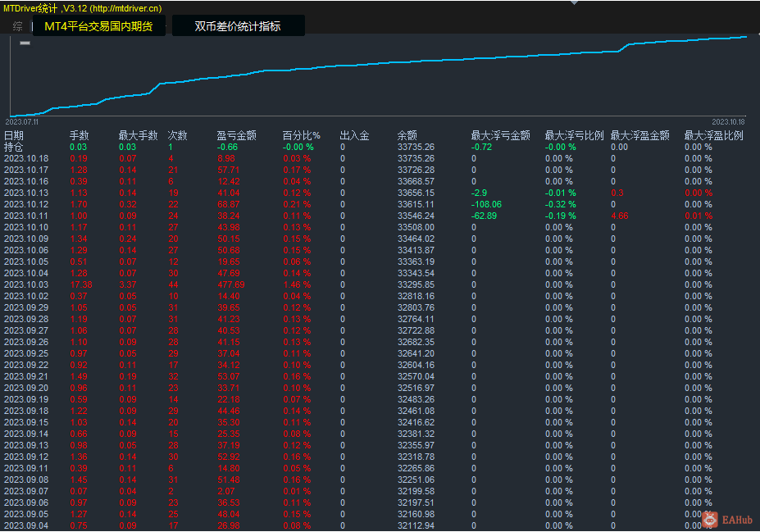Select the 2023.10.03 date row
The width and height of the screenshot is (760, 532).
coord(26,285)
